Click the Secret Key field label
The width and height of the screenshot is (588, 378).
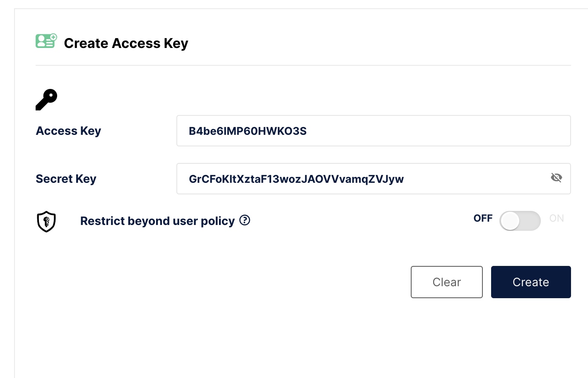click(x=66, y=179)
